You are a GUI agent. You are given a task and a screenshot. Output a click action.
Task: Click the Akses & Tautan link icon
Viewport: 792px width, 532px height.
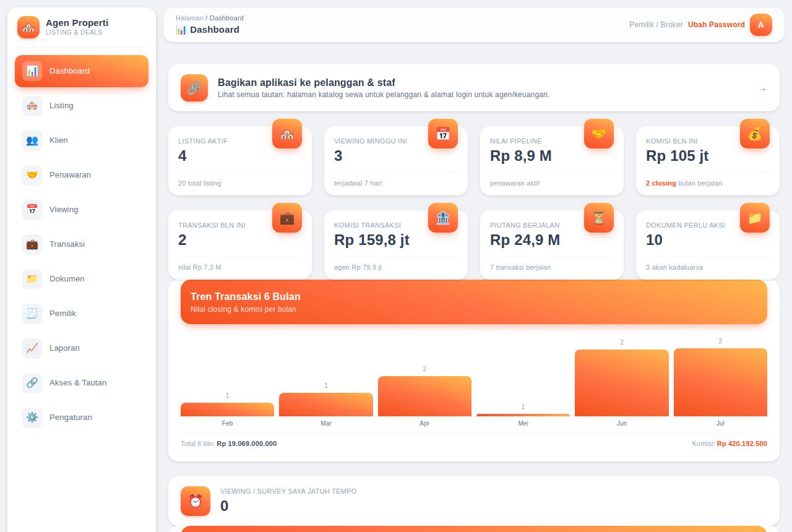(32, 383)
